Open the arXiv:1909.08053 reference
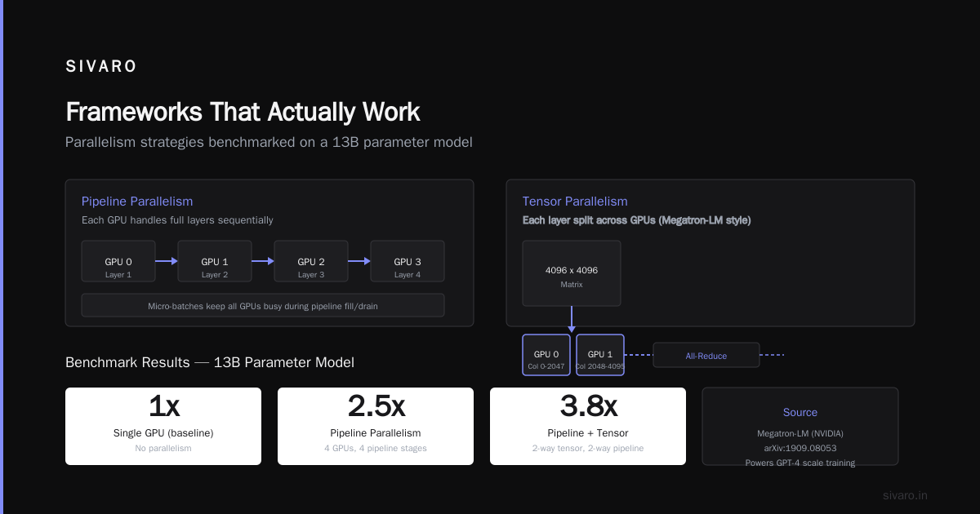 pos(800,448)
